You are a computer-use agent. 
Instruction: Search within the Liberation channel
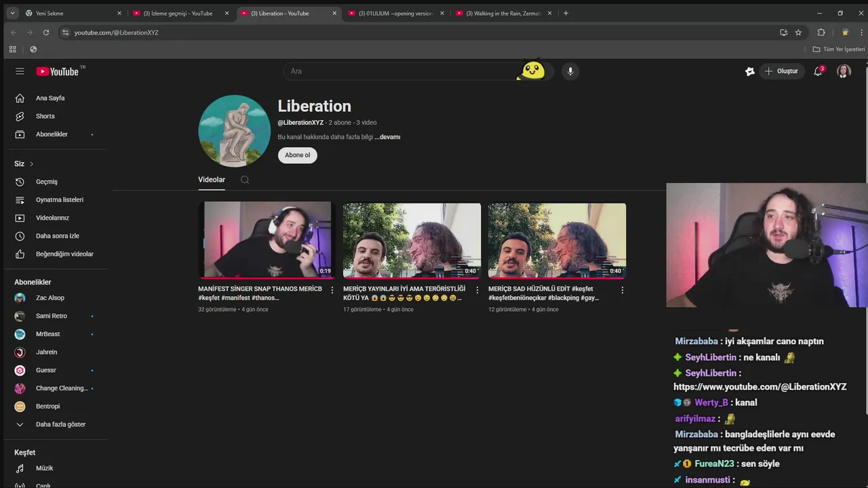point(245,180)
